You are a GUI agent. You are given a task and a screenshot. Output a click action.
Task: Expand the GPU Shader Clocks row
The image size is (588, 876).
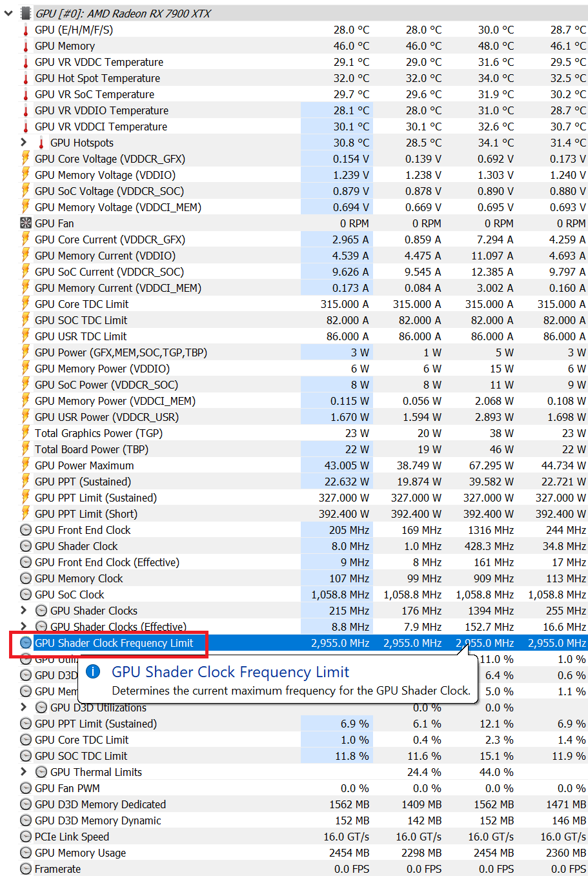tap(24, 610)
